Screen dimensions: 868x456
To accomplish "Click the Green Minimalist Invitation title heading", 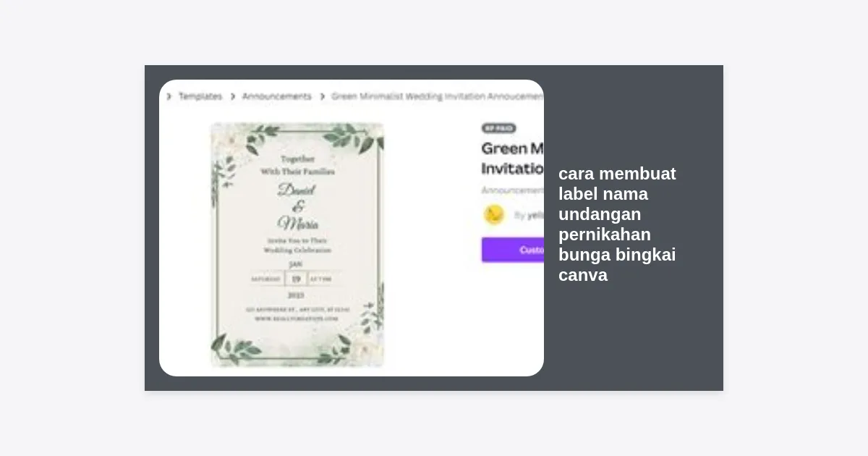I will 512,159.
